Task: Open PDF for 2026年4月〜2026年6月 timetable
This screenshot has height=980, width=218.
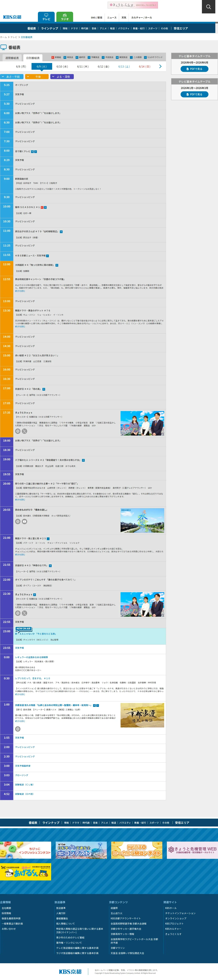Action: [194, 69]
